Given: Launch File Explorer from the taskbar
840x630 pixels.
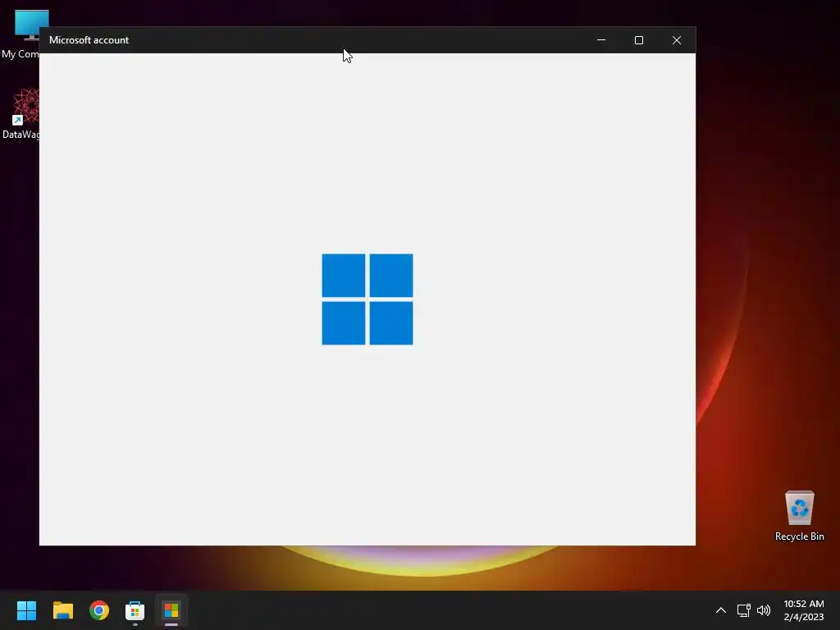Looking at the screenshot, I should point(62,610).
